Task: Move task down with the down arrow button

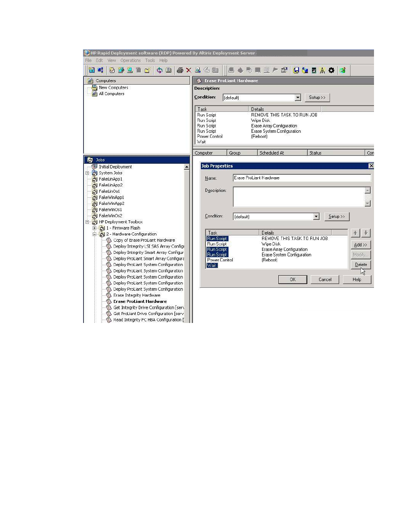Action: click(x=366, y=233)
